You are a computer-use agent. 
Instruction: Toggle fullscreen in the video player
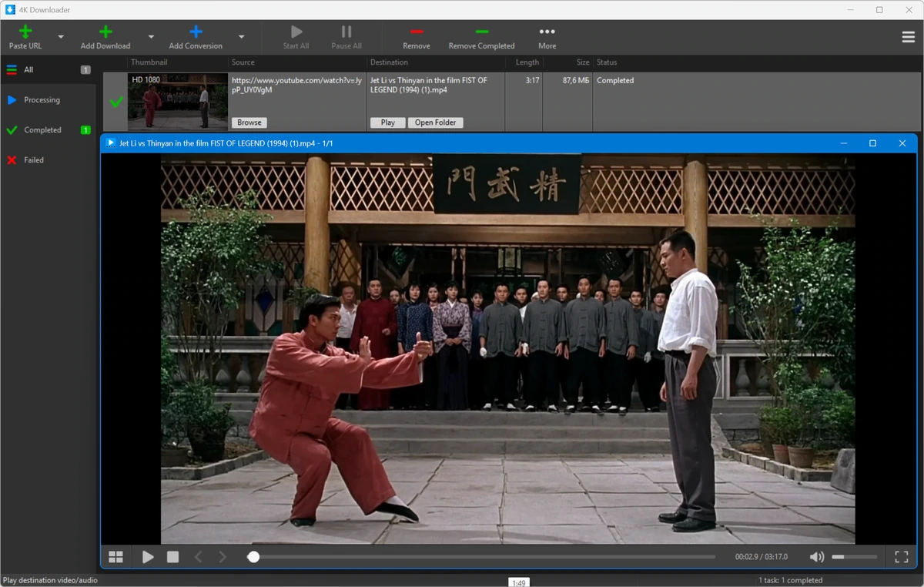pyautogui.click(x=902, y=557)
